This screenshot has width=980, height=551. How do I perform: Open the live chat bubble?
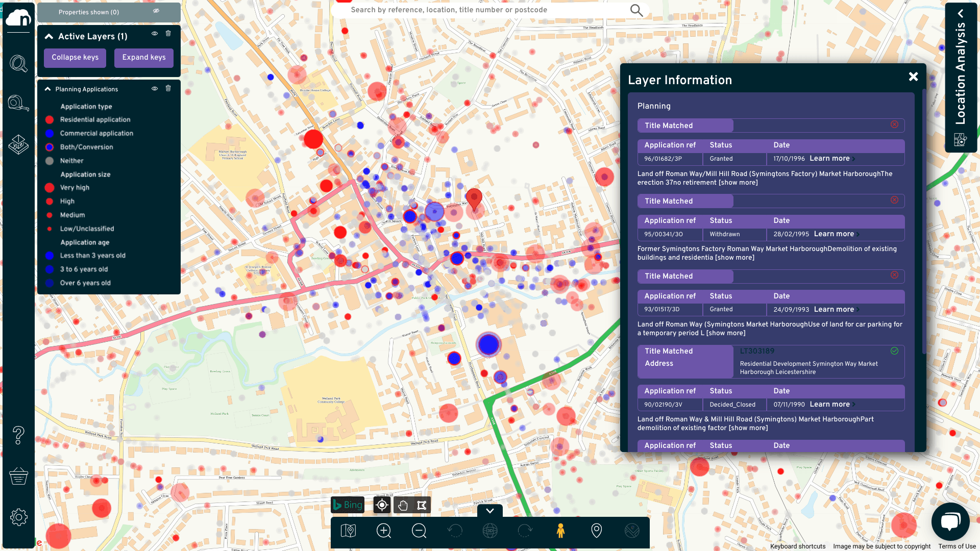point(950,521)
